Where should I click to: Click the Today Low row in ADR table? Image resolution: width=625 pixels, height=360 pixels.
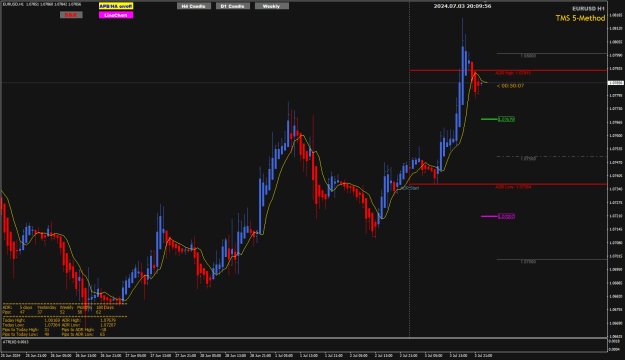coord(31,325)
